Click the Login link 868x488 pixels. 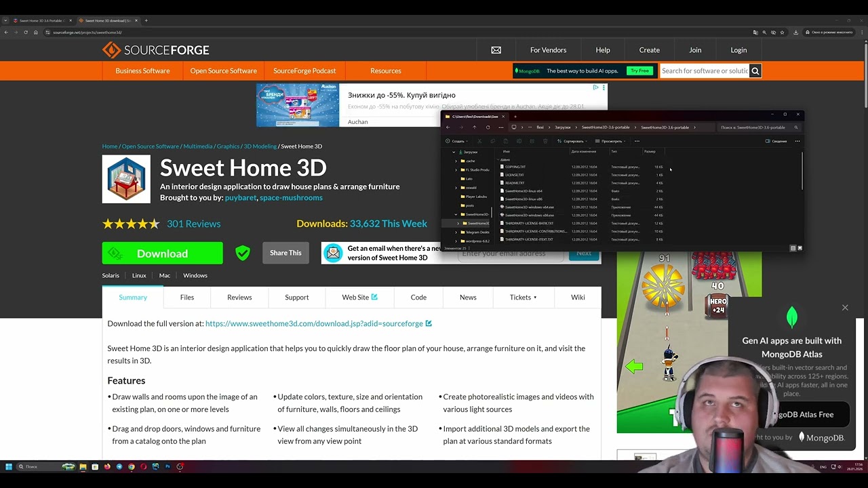point(738,50)
